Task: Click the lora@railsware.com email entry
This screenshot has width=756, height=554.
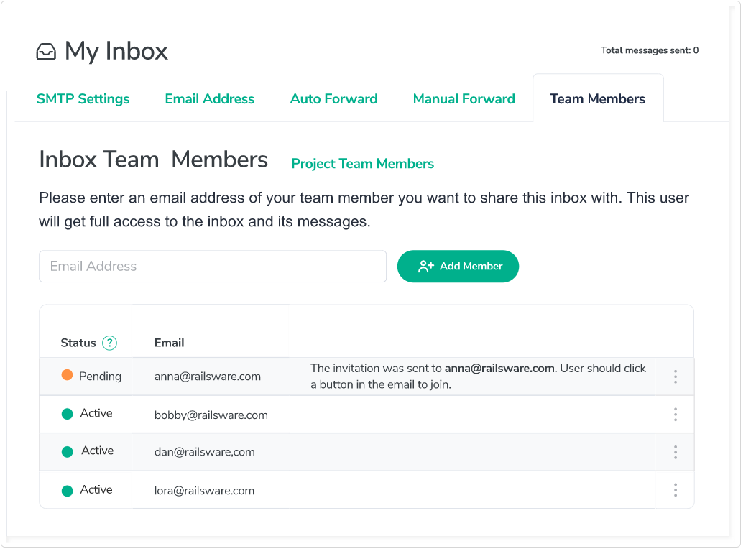Action: 204,491
